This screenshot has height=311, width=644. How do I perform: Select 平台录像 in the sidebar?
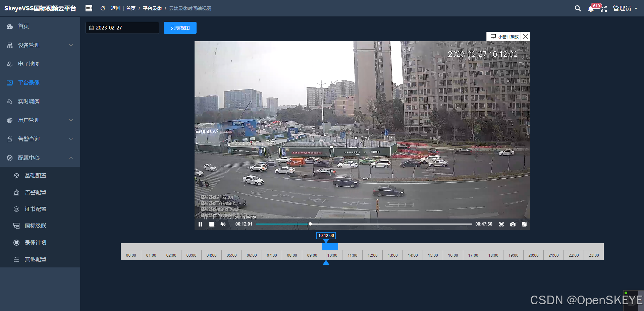pyautogui.click(x=40, y=82)
